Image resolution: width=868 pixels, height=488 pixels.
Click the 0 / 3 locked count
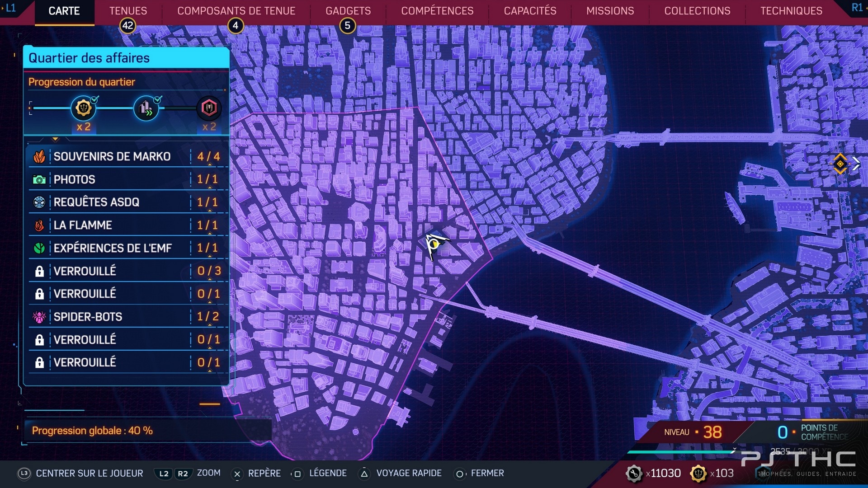tap(209, 271)
